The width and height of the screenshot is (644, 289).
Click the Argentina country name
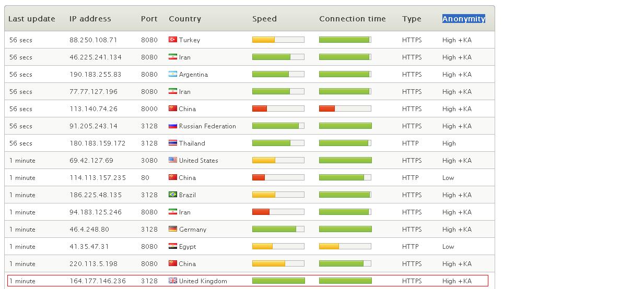[x=193, y=75]
